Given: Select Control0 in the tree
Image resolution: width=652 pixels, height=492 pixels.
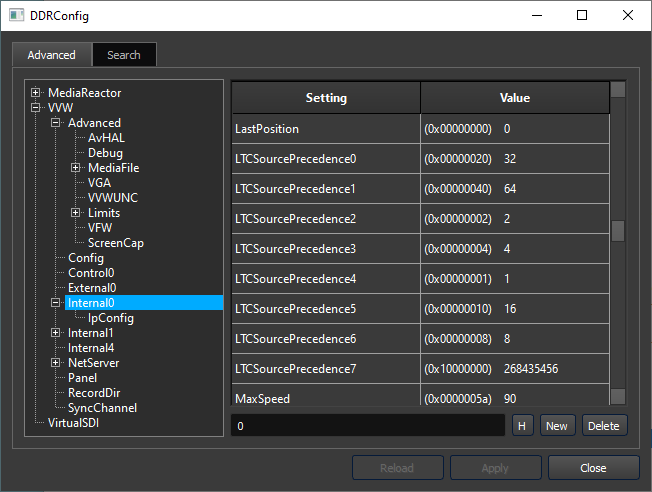Looking at the screenshot, I should pos(91,273).
